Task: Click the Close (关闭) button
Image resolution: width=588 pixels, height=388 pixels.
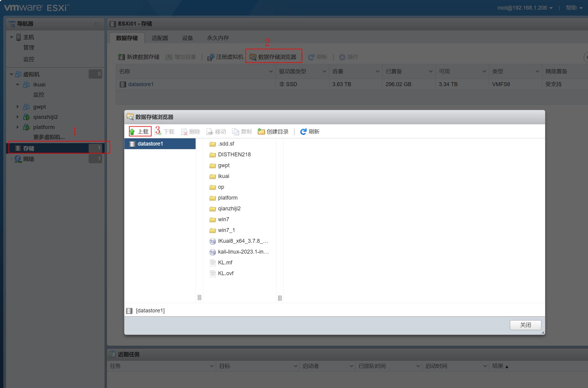Action: pyautogui.click(x=526, y=325)
